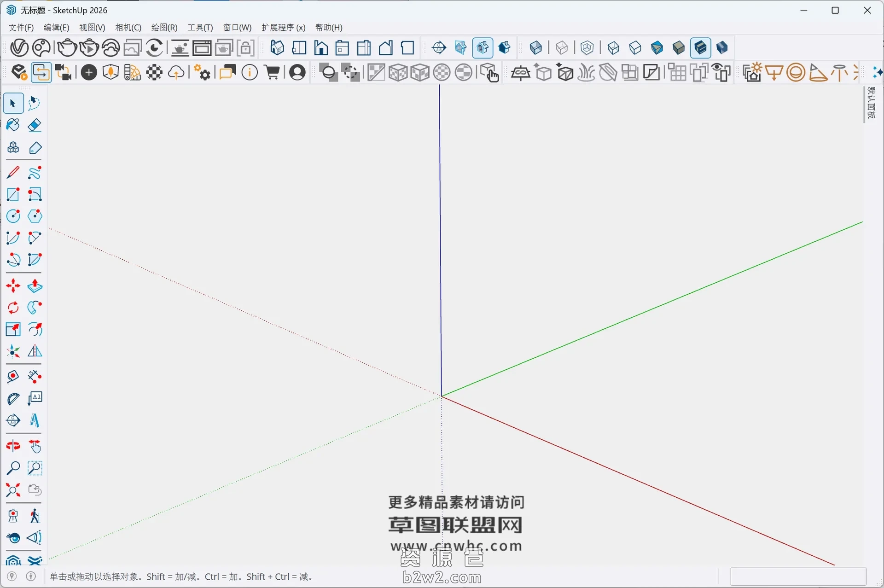Pick the Rectangle drawing tool
Image resolution: width=884 pixels, height=588 pixels.
coord(13,194)
